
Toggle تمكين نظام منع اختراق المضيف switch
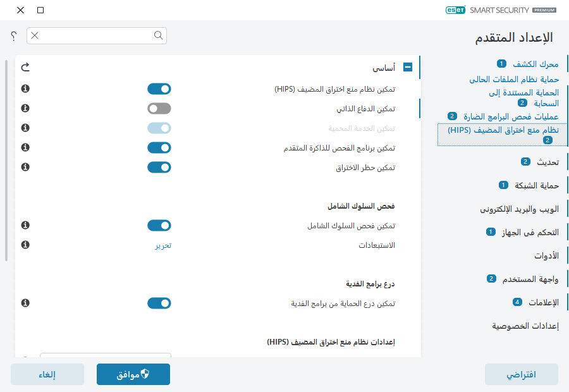point(159,89)
